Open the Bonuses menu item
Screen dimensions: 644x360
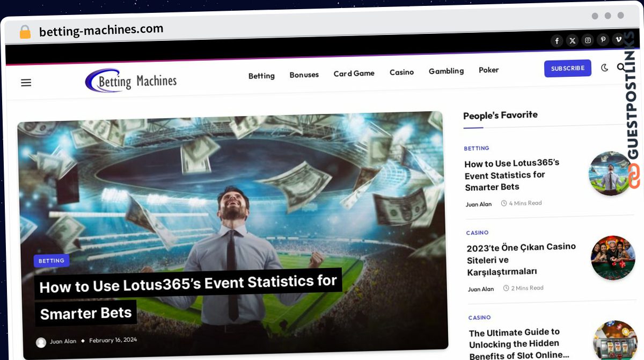pos(304,75)
